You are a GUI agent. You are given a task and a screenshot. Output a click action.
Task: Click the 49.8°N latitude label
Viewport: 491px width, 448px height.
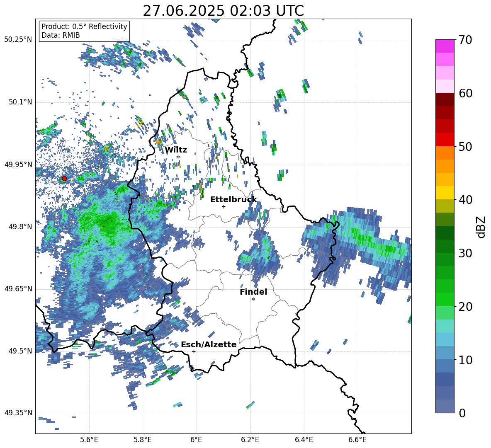[x=20, y=227]
